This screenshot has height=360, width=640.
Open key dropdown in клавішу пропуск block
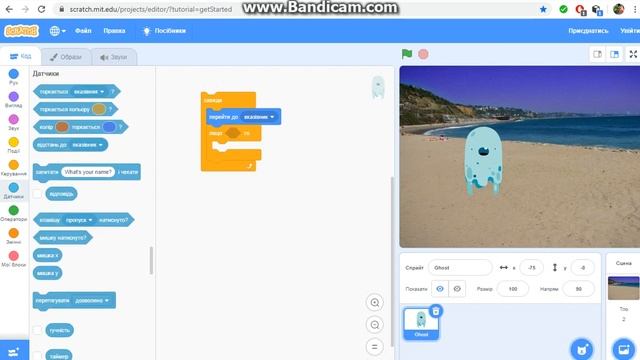point(80,220)
